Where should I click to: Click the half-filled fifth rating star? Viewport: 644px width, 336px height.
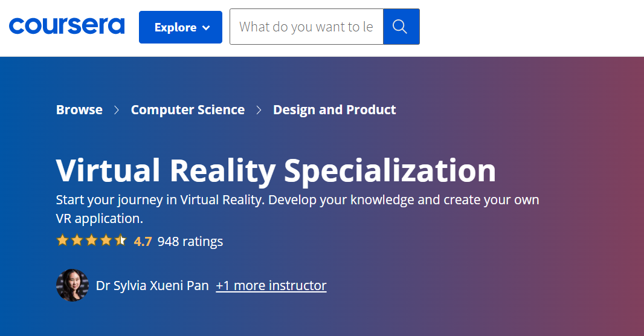click(x=120, y=241)
